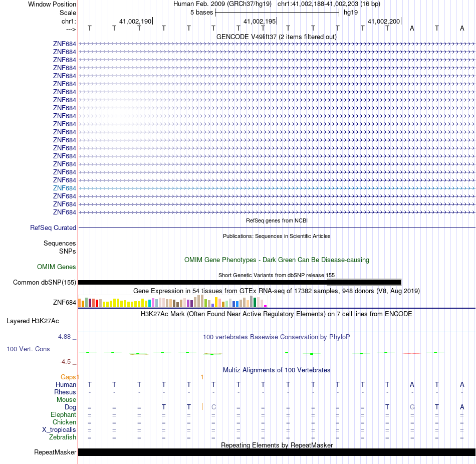Click 'Multiz Alignments of 100 Vertebrates' title
The height and width of the screenshot is (464, 476).
(x=277, y=370)
